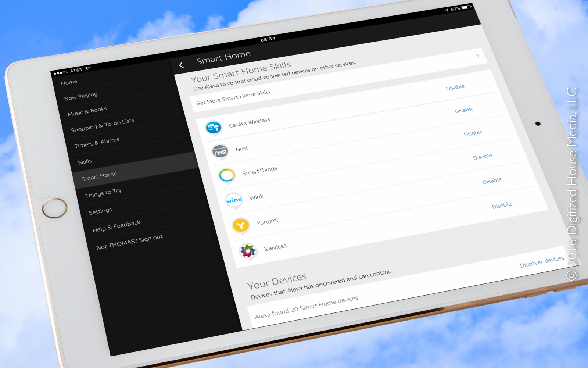Screen dimensions: 588x368
Task: Click Not THOMAS? Sign out
Action: click(129, 242)
